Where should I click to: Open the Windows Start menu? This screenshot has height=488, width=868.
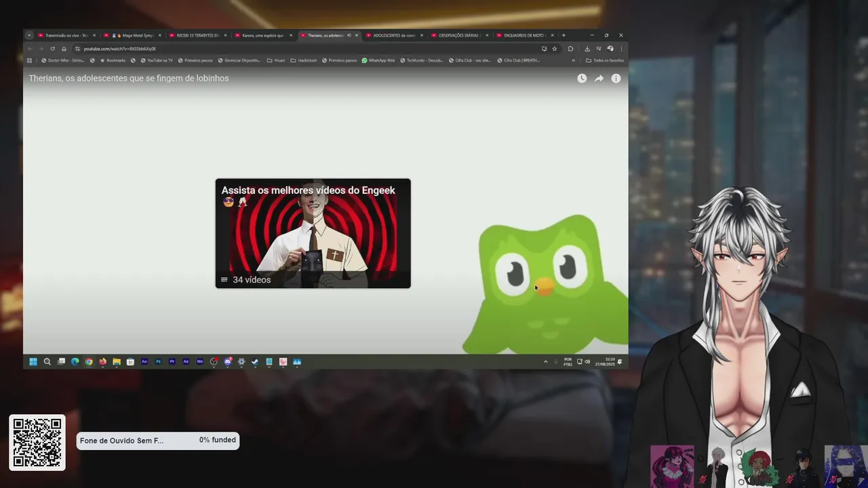[x=33, y=362]
